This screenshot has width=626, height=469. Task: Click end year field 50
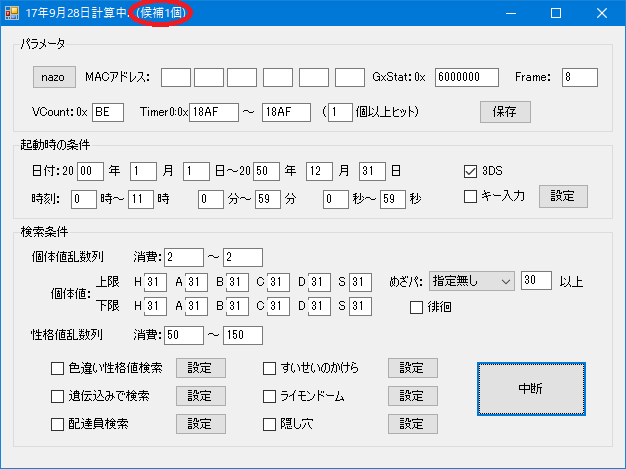click(x=266, y=171)
